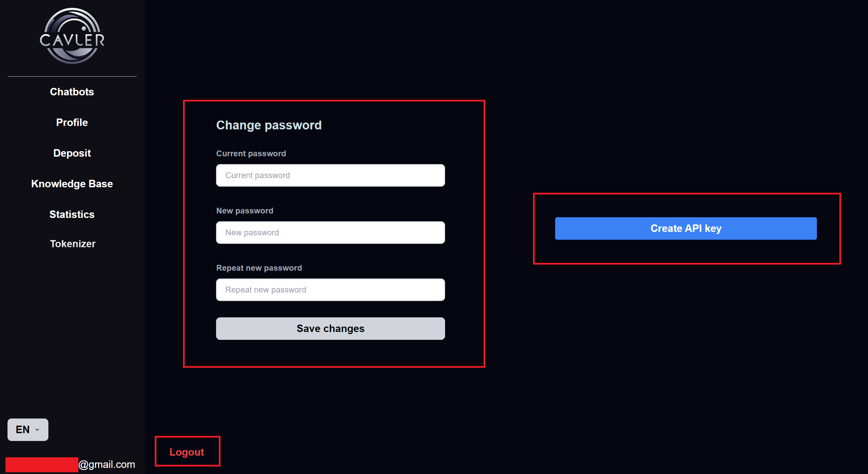Open the Chatbots page
Screen dimensions: 868x474
tap(72, 92)
